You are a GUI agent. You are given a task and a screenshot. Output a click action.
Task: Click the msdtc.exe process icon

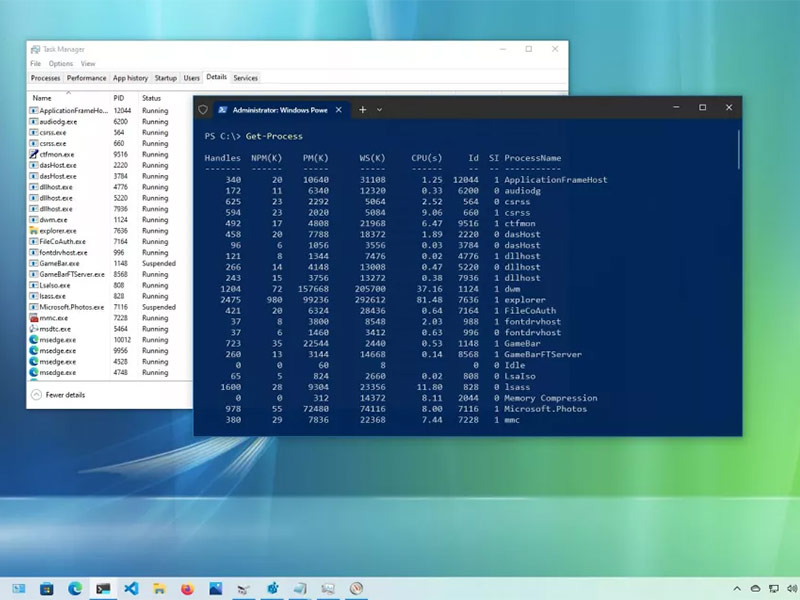(34, 329)
